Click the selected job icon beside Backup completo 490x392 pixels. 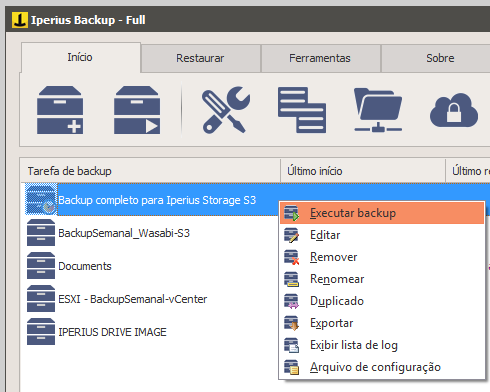click(41, 199)
